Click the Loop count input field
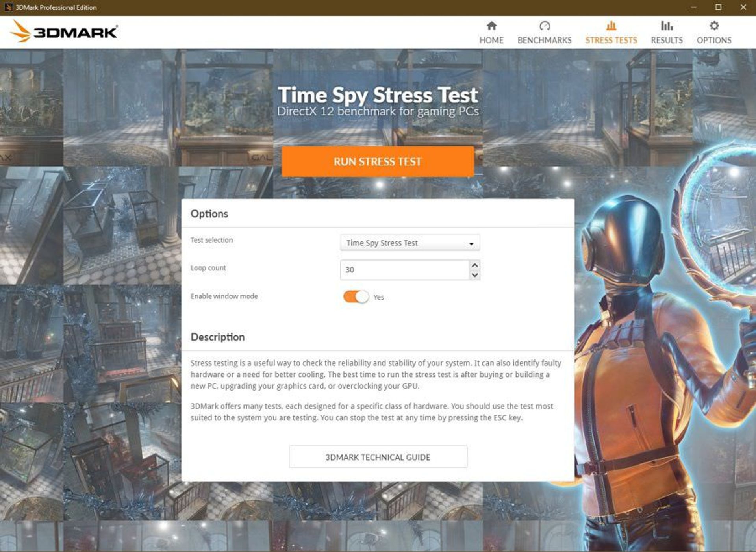 point(404,270)
